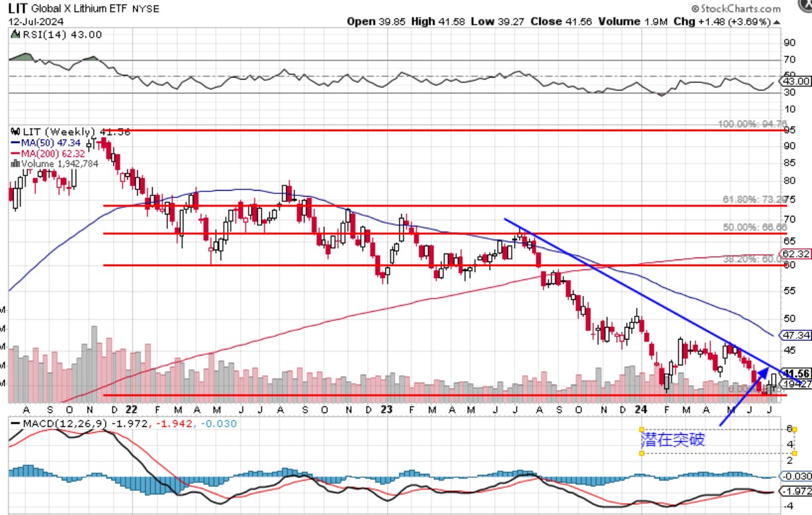
Task: Click the 47.34 MA(50) price tag
Action: tap(795, 336)
